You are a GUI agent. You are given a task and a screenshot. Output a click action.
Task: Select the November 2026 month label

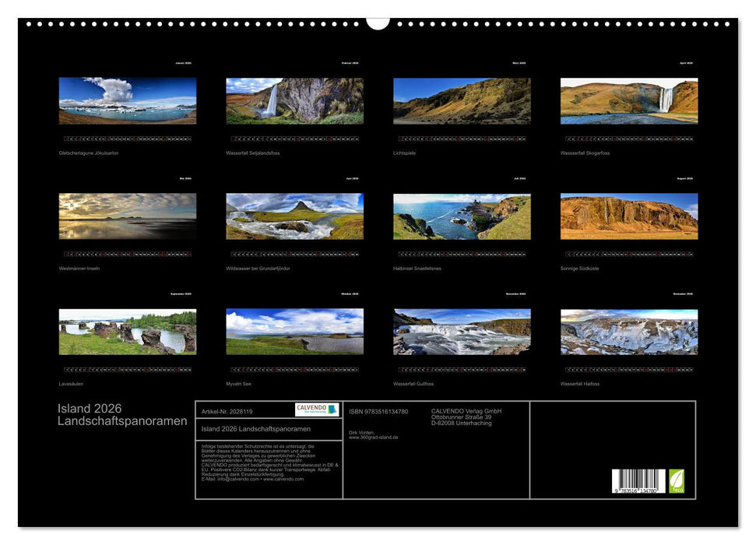click(x=515, y=295)
